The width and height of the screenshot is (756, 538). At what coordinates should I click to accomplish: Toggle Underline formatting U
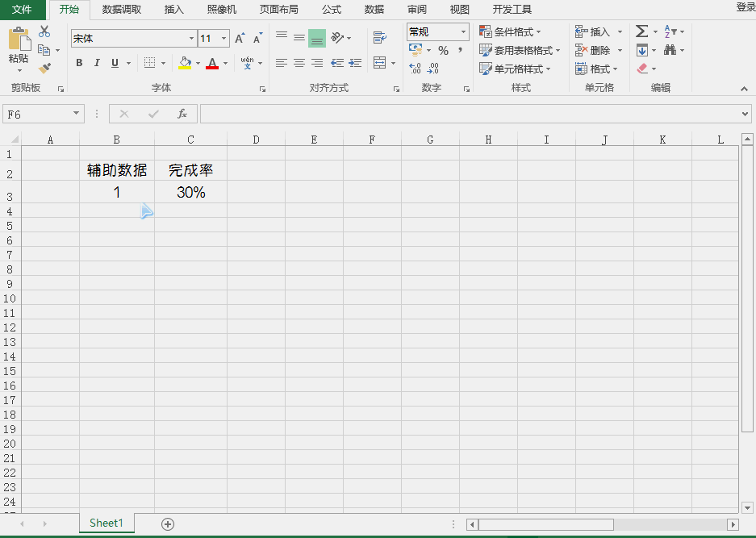point(114,62)
